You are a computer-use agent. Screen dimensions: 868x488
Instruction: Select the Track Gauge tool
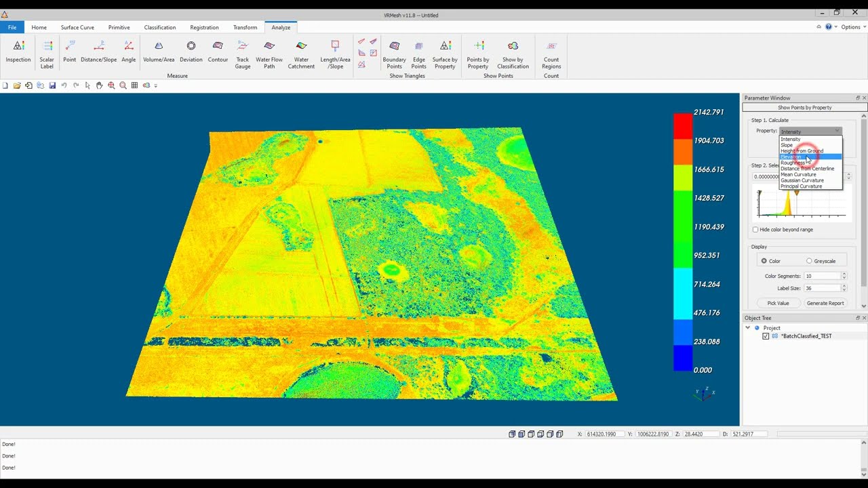point(243,54)
